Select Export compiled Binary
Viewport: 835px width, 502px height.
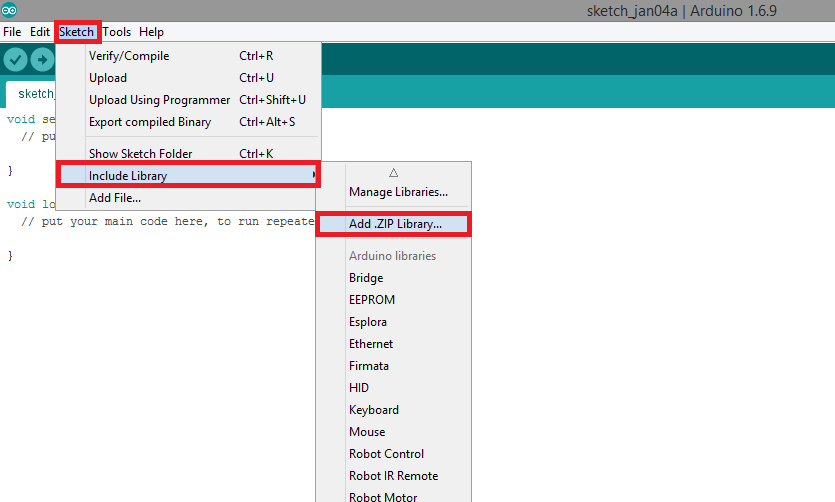point(189,122)
